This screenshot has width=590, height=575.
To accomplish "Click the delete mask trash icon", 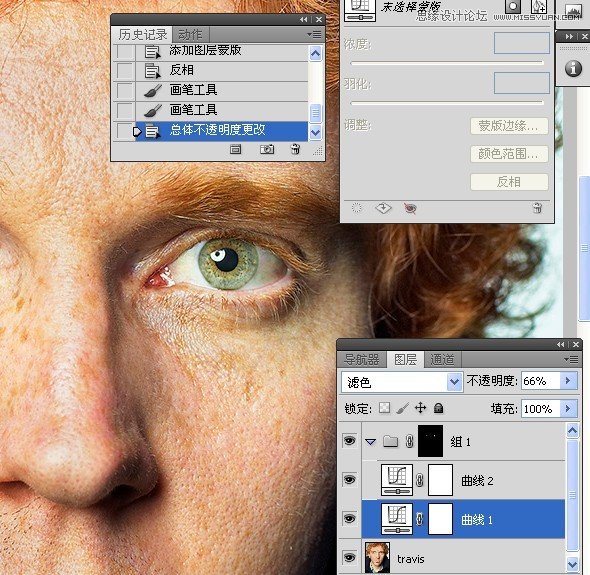I will click(537, 208).
